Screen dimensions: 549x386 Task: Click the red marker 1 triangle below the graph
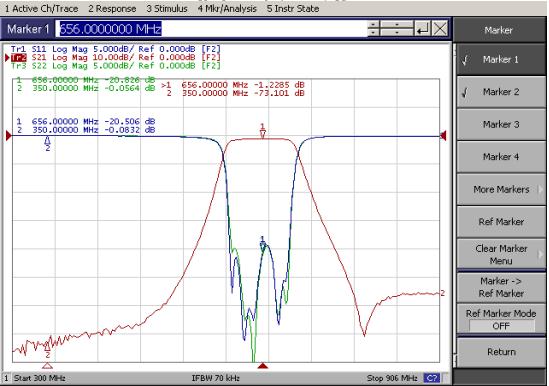pos(263,366)
